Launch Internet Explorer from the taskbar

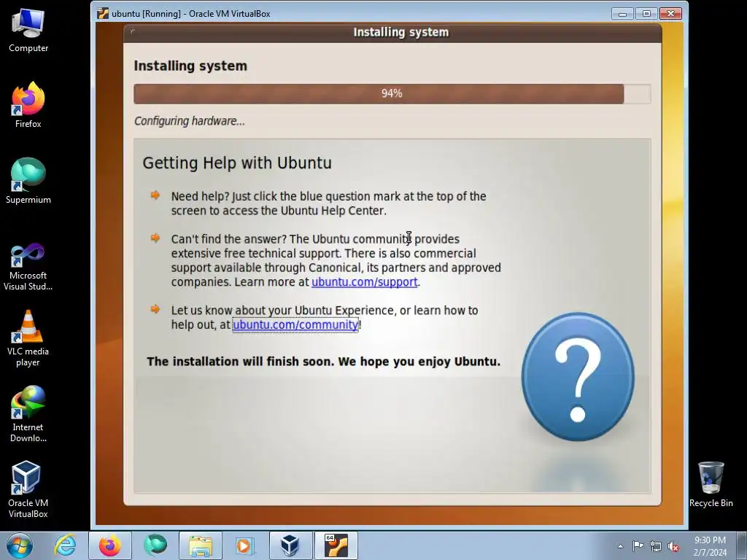click(65, 545)
